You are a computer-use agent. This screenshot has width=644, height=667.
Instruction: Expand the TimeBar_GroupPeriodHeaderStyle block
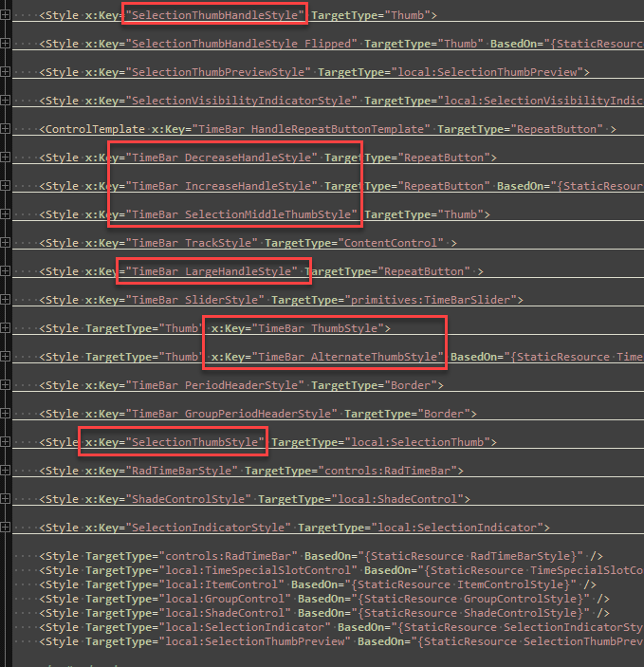(x=5, y=414)
